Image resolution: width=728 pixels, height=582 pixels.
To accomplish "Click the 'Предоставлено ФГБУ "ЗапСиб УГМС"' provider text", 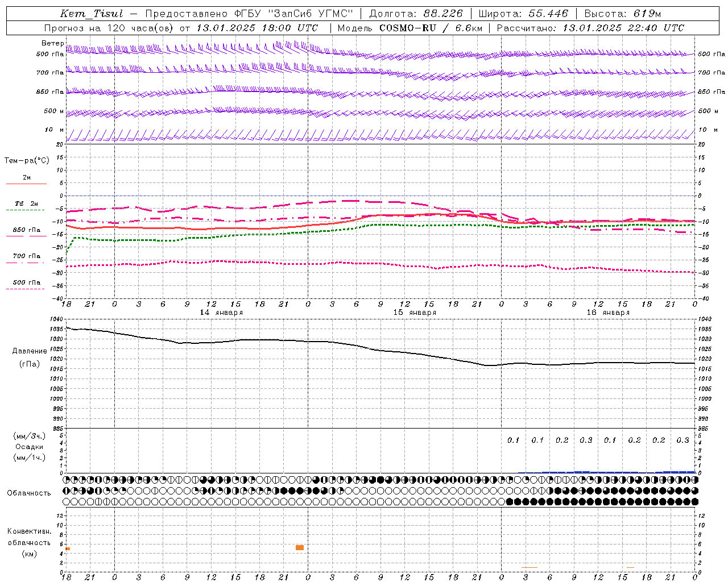I will click(249, 14).
